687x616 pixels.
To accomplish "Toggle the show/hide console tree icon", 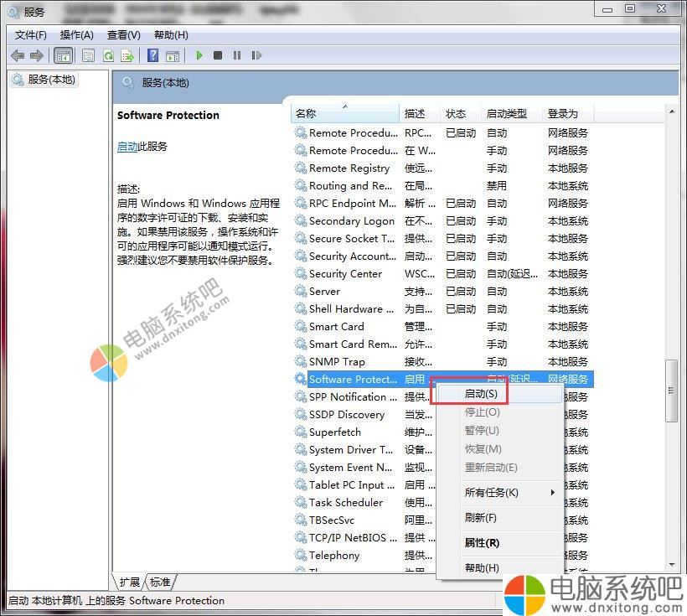I will click(63, 55).
